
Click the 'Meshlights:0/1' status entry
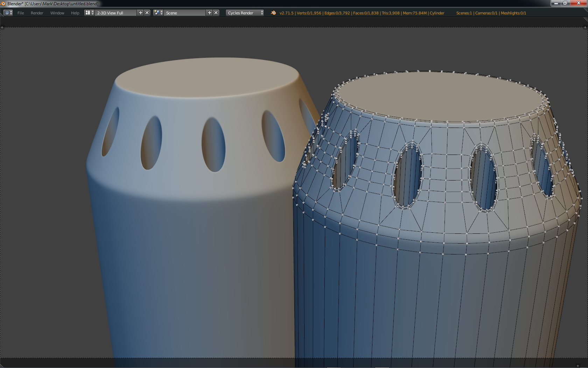(513, 13)
